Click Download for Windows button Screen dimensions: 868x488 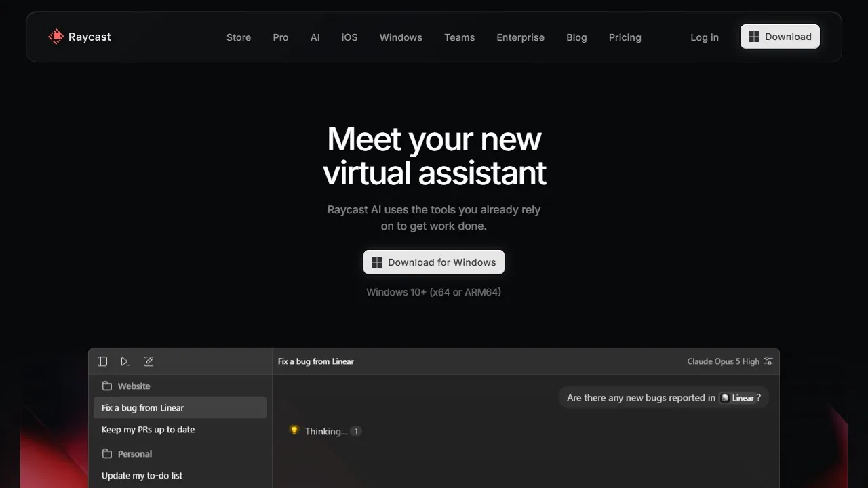[x=434, y=262]
